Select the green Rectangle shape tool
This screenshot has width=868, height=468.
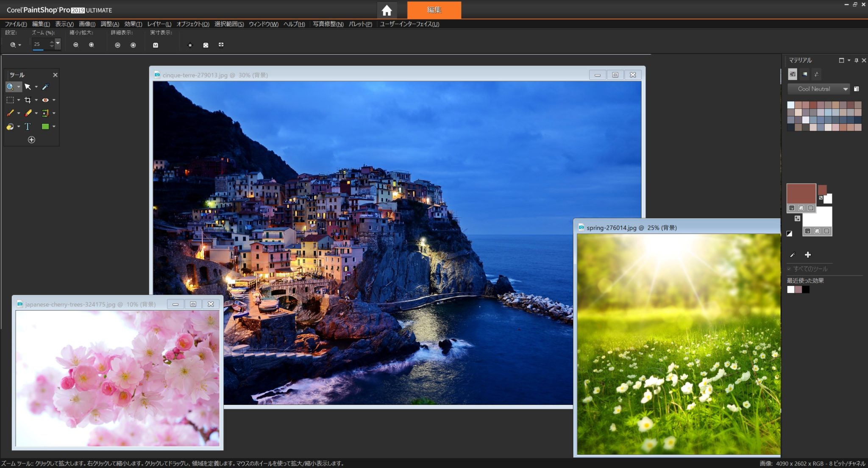point(45,126)
